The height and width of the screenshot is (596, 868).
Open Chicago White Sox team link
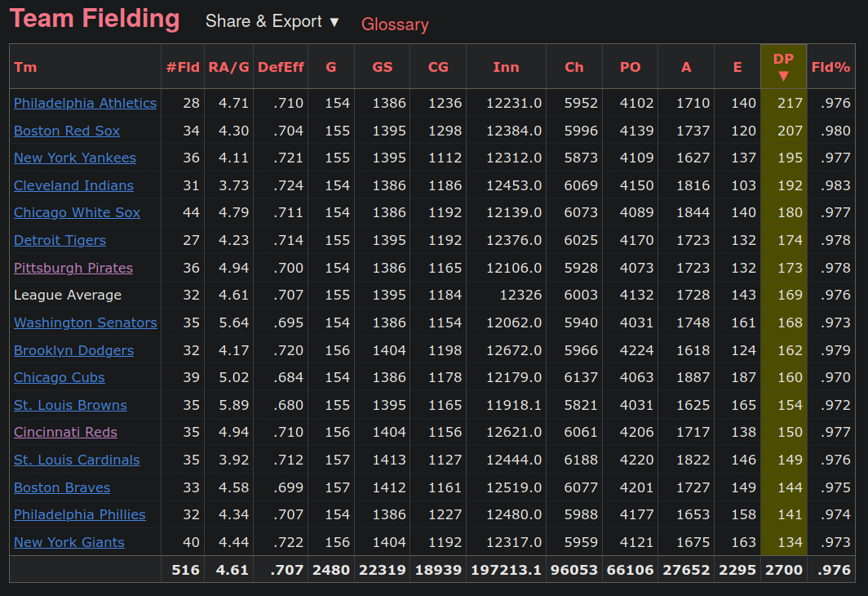[x=77, y=213]
